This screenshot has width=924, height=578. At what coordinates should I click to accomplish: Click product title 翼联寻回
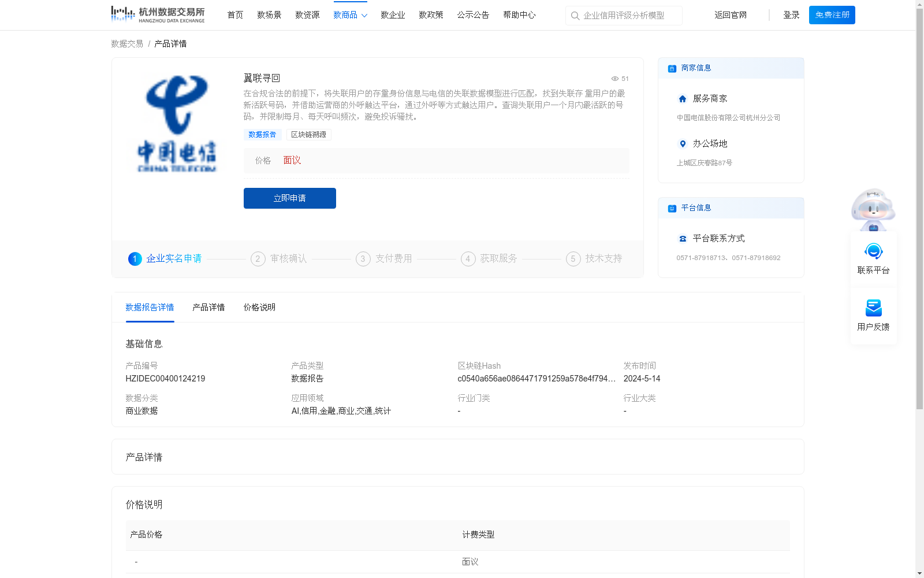(262, 78)
